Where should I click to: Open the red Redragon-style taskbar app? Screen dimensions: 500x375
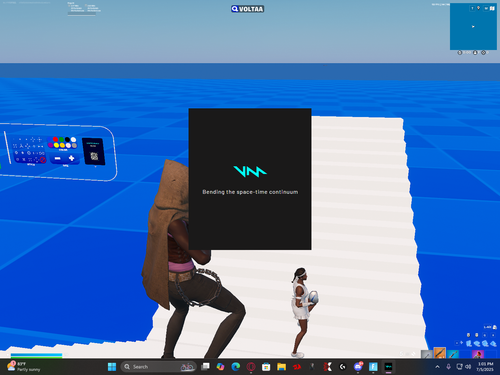297,367
